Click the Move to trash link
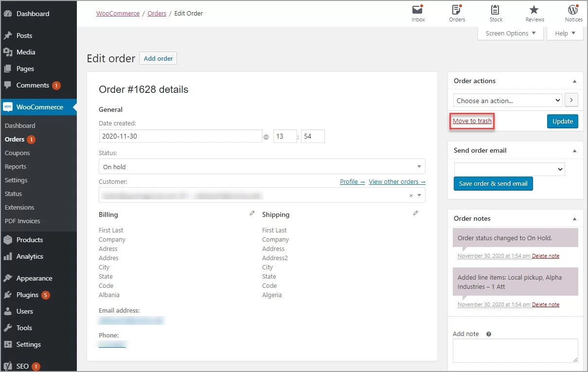The image size is (588, 372). pyautogui.click(x=471, y=121)
